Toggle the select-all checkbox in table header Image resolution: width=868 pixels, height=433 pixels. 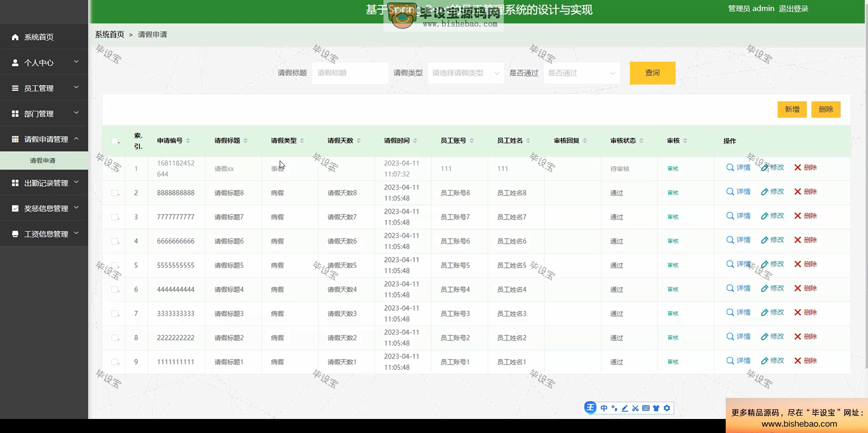[x=114, y=141]
